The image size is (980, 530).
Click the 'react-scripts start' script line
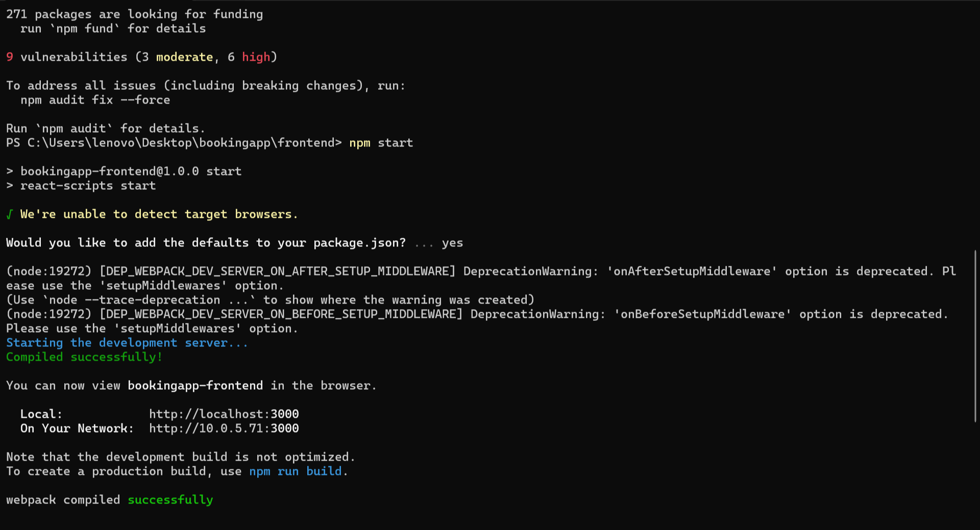coord(88,185)
